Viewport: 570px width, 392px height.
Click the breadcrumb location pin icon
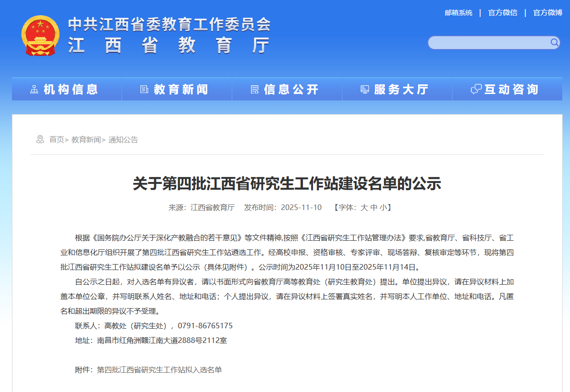[40, 139]
